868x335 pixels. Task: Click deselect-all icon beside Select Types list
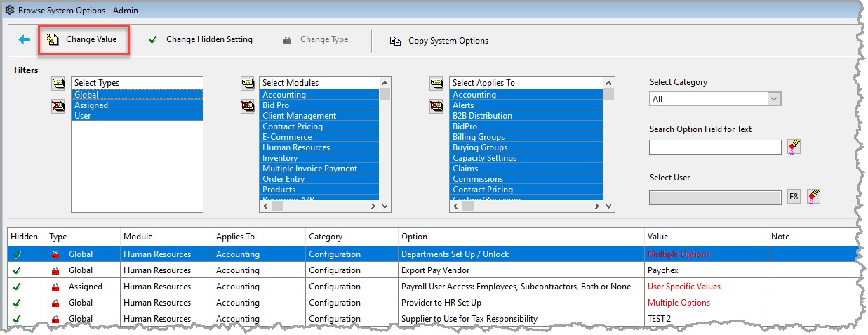(58, 107)
